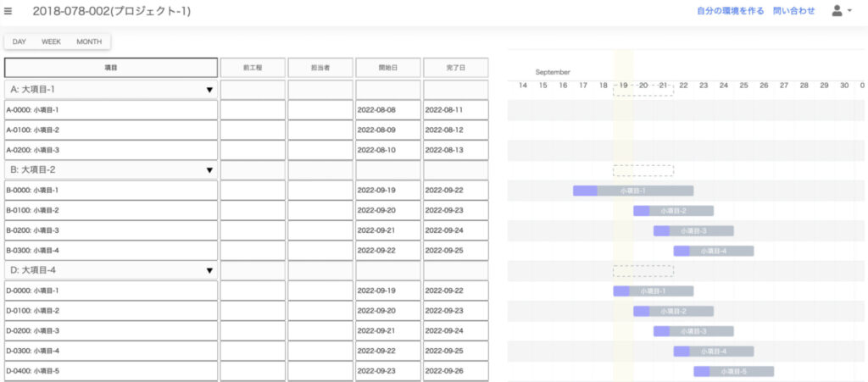The image size is (868, 382).
Task: Click the 担当者 column header
Action: click(320, 68)
